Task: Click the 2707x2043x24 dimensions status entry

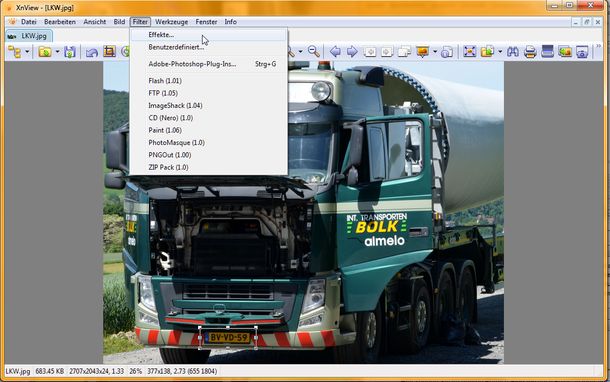Action: (96, 371)
